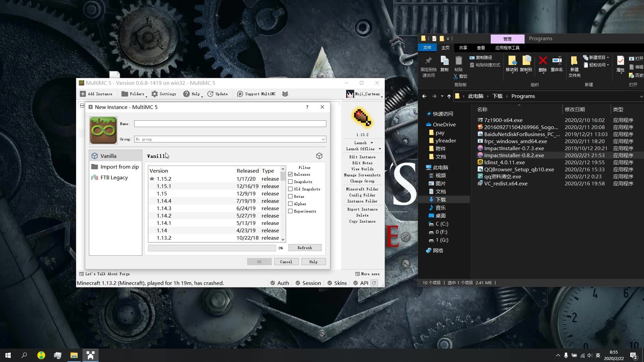
Task: Switch to the 查看 ribbon tab
Action: [481, 48]
